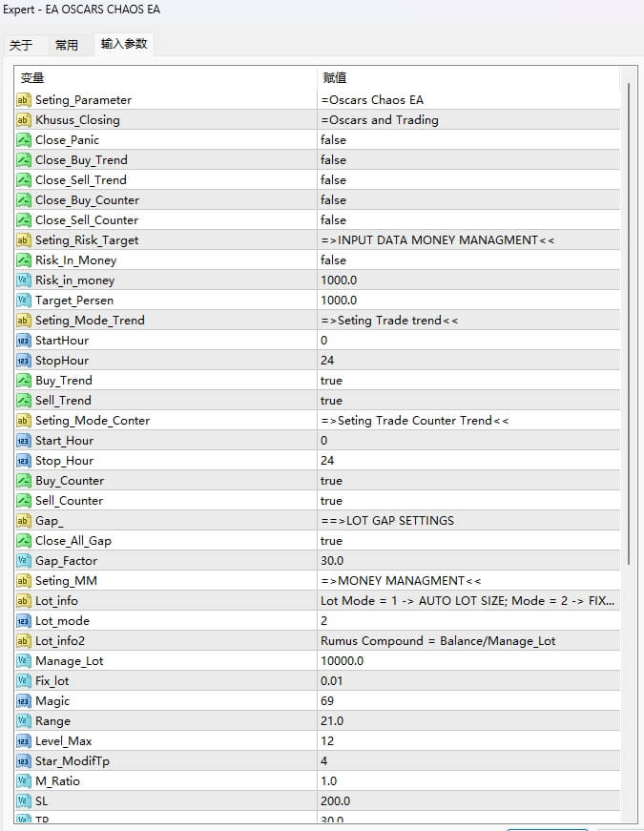Image resolution: width=644 pixels, height=831 pixels.
Task: Open the Sell_Trend value dropdown
Action: [331, 401]
